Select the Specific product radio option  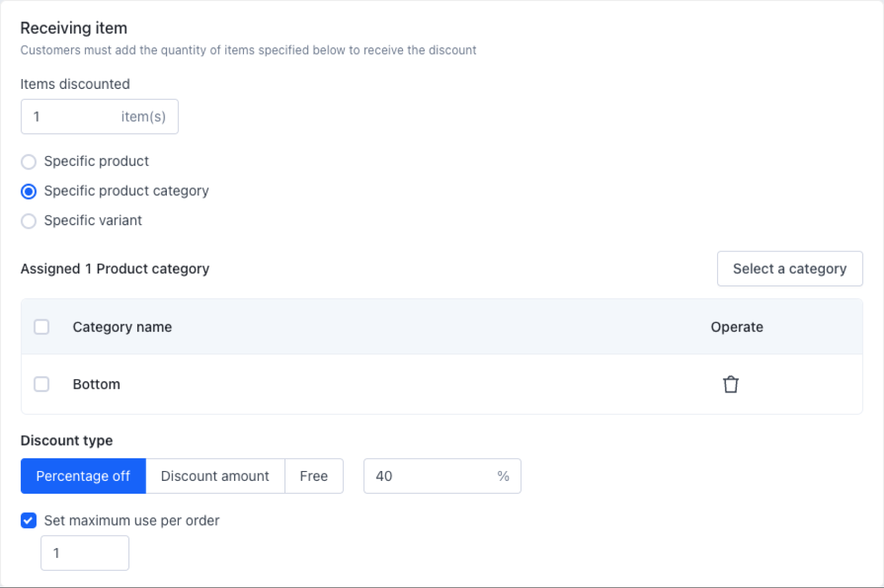pos(29,162)
